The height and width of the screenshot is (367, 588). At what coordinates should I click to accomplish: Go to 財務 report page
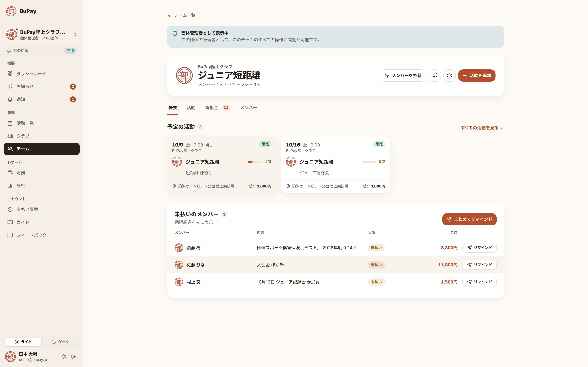coord(41,173)
